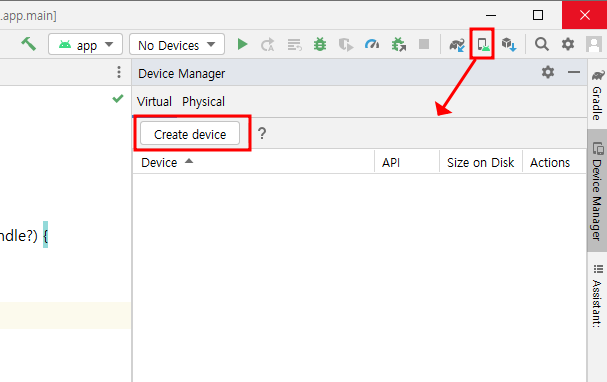Click the Apply Code Changes icon
Screen dimensions: 607x382
tap(294, 45)
